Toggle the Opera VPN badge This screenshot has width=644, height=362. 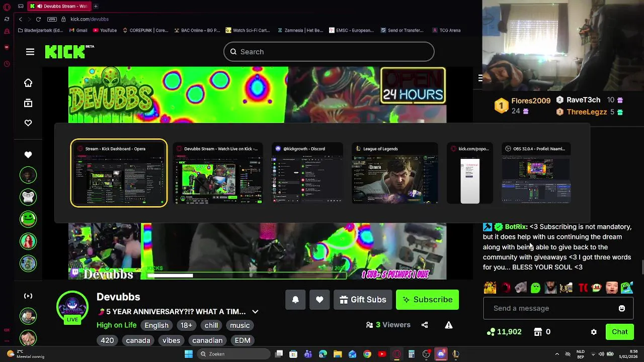click(52, 19)
